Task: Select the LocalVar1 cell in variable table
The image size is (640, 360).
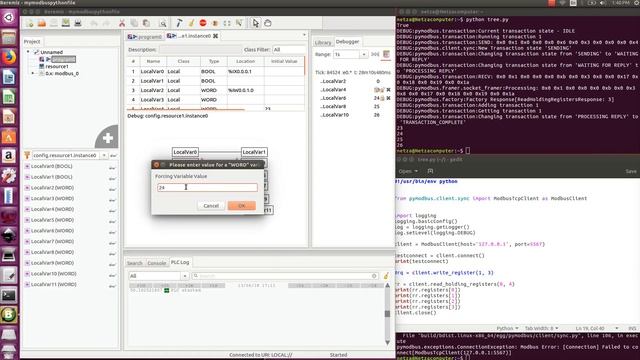Action: [x=152, y=81]
